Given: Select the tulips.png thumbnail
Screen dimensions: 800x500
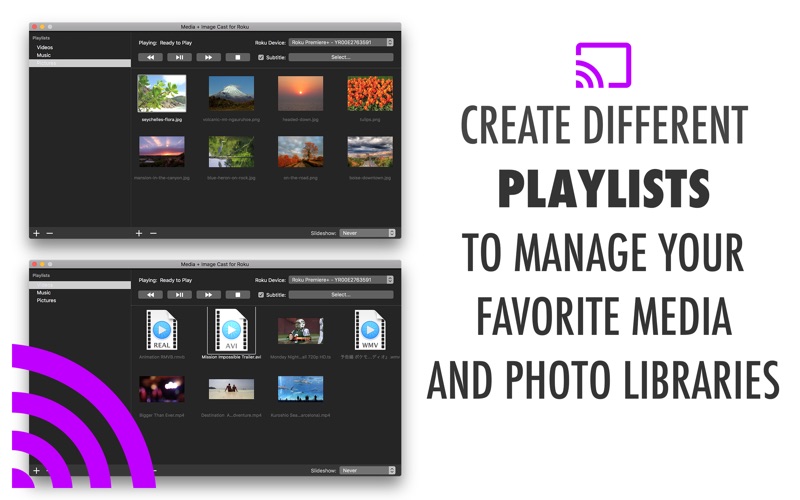Looking at the screenshot, I should pyautogui.click(x=370, y=93).
